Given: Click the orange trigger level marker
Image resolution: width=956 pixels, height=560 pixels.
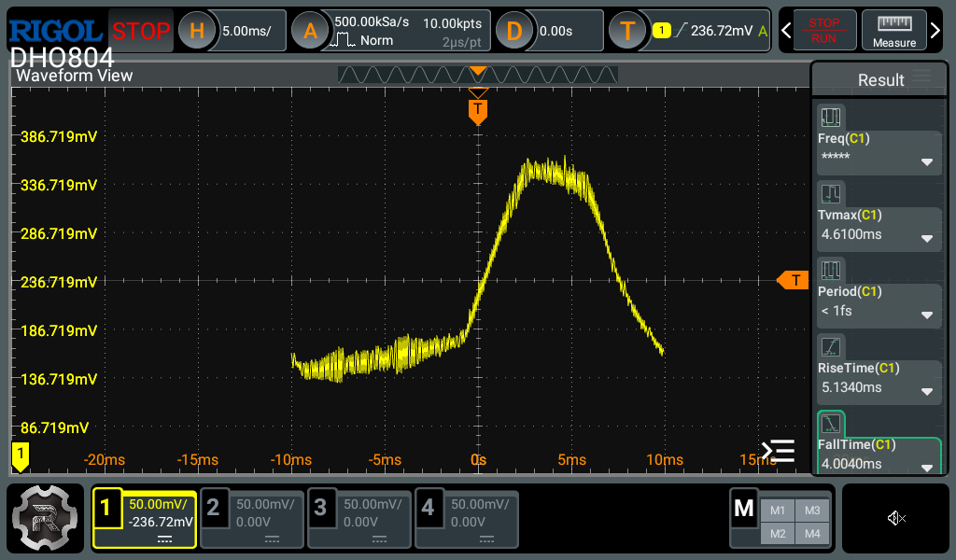Looking at the screenshot, I should pos(794,280).
